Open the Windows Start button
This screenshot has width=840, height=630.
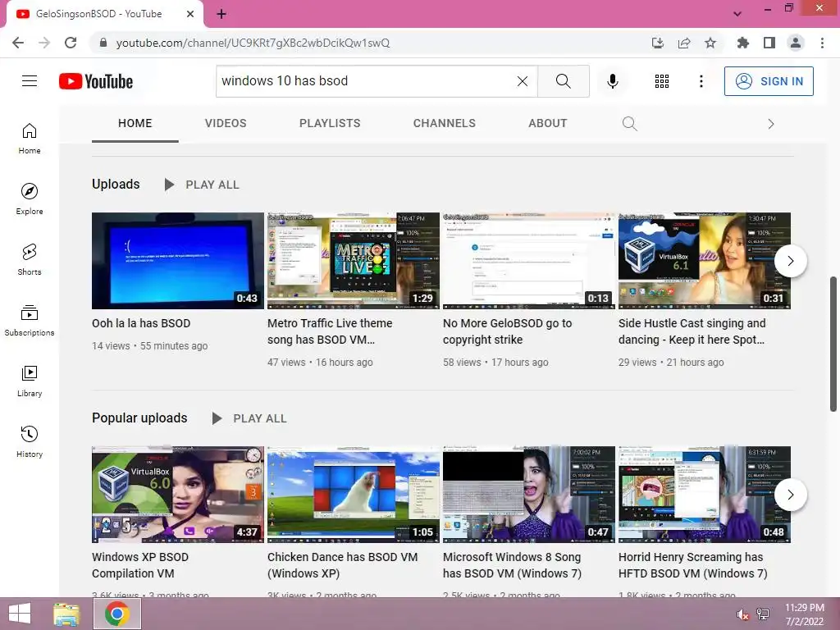[x=20, y=614]
